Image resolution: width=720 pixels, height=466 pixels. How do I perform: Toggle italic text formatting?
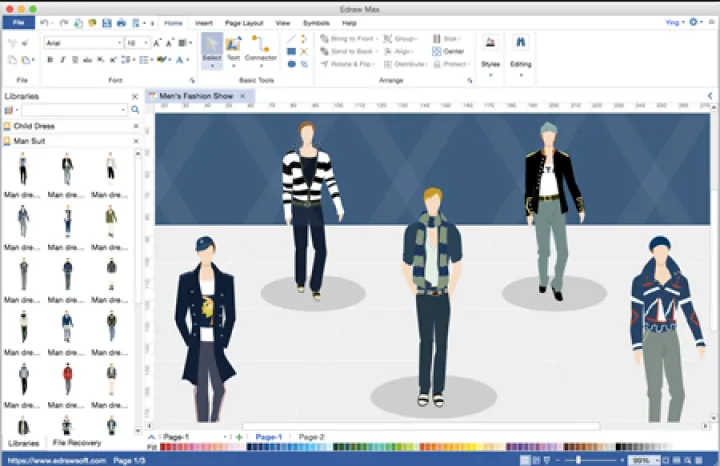(62, 60)
